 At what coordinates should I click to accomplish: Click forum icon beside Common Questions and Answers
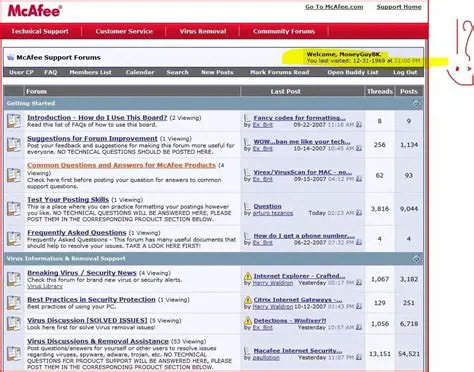[14, 175]
